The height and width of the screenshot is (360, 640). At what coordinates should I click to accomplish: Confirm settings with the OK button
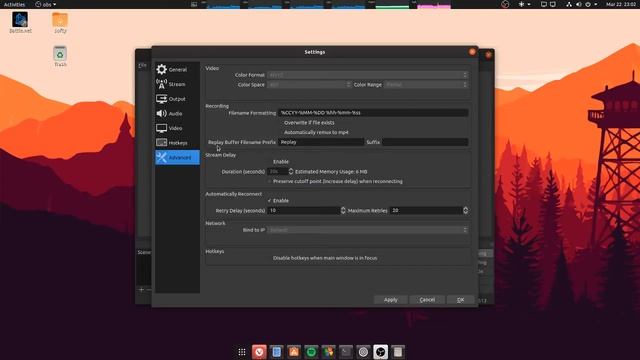pos(460,300)
